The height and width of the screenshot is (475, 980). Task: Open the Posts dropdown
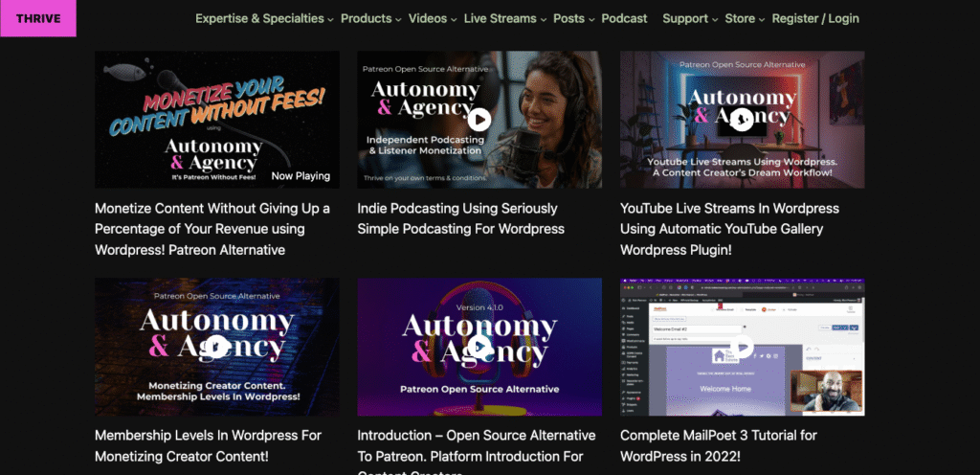[573, 18]
